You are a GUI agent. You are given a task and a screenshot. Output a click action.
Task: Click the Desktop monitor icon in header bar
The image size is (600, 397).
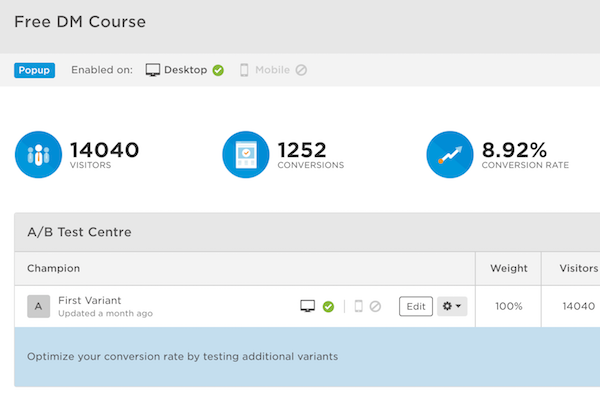pos(153,70)
